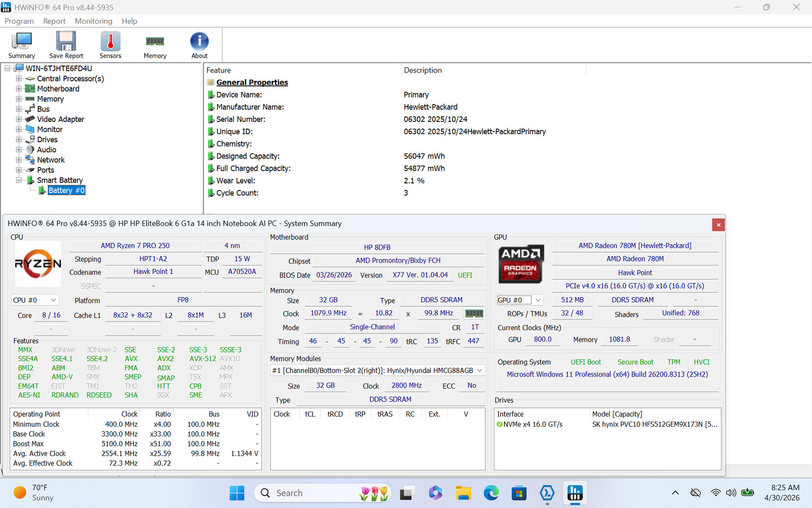
Task: Click the Single-Channel memory mode field
Action: tap(373, 327)
